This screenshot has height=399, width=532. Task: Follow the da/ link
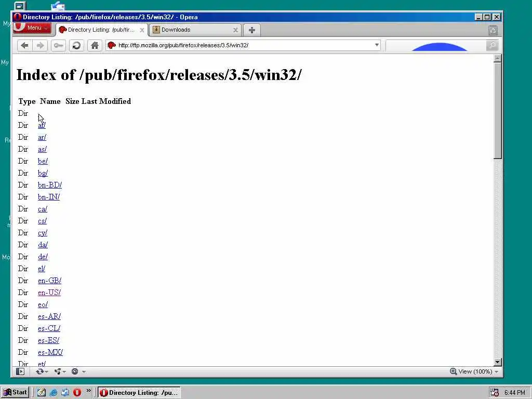43,245
